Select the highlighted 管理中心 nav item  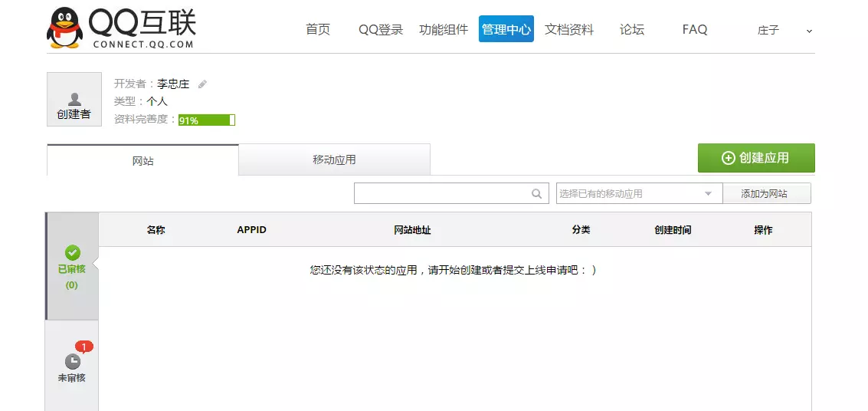pyautogui.click(x=506, y=29)
